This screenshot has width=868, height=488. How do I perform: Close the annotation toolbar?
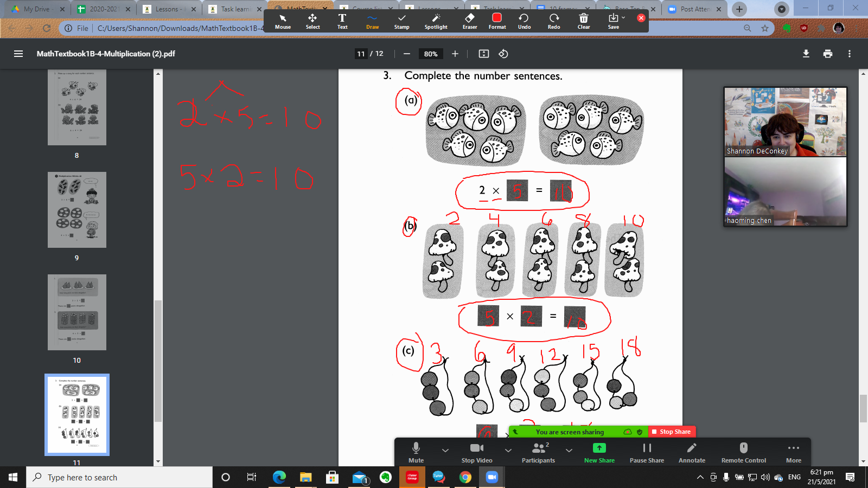(641, 18)
